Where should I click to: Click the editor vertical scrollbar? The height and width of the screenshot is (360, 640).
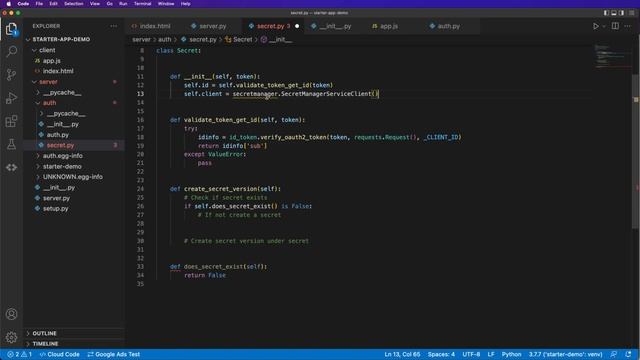[636, 151]
